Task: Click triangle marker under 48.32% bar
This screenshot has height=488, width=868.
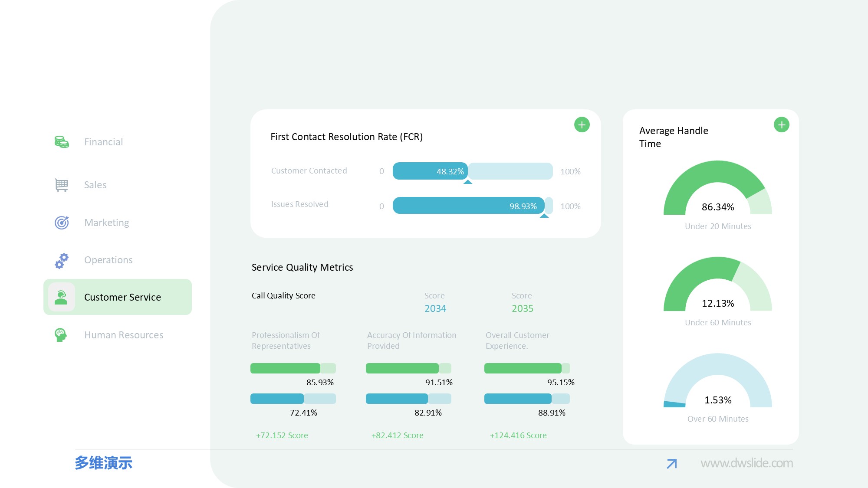Action: [x=467, y=182]
